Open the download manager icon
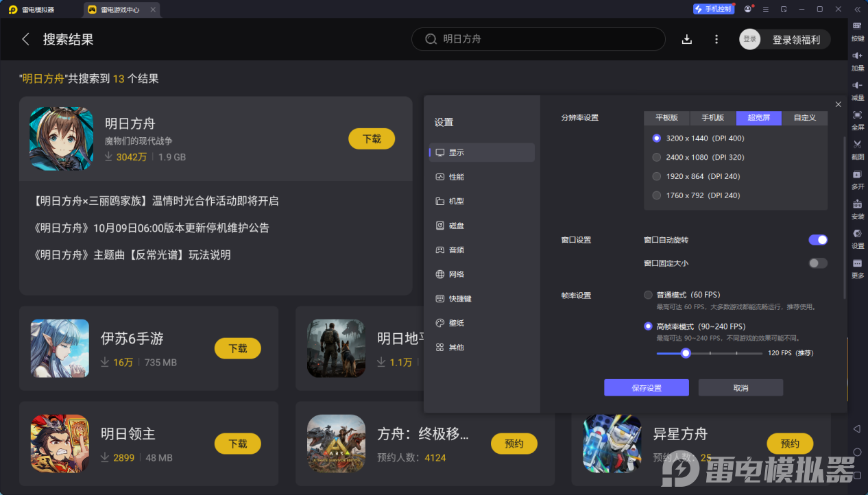This screenshot has height=495, width=868. pyautogui.click(x=687, y=40)
